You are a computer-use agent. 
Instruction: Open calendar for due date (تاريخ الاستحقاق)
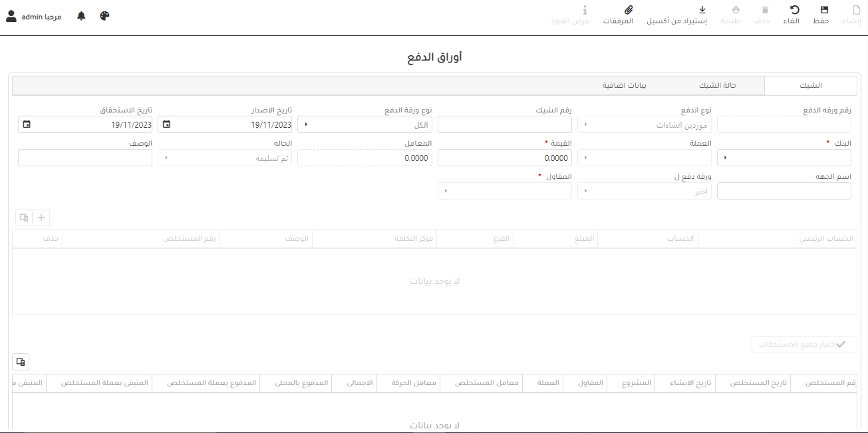pyautogui.click(x=27, y=124)
